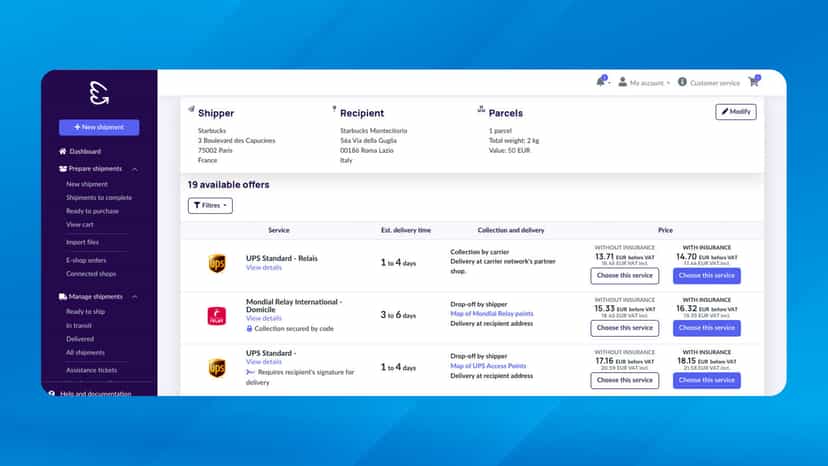Screen dimensions: 828x466
Task: Open Ready to ship
Action: point(86,312)
